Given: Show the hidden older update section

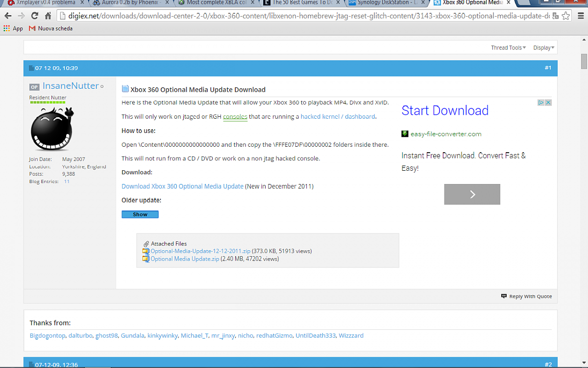Looking at the screenshot, I should click(x=140, y=214).
